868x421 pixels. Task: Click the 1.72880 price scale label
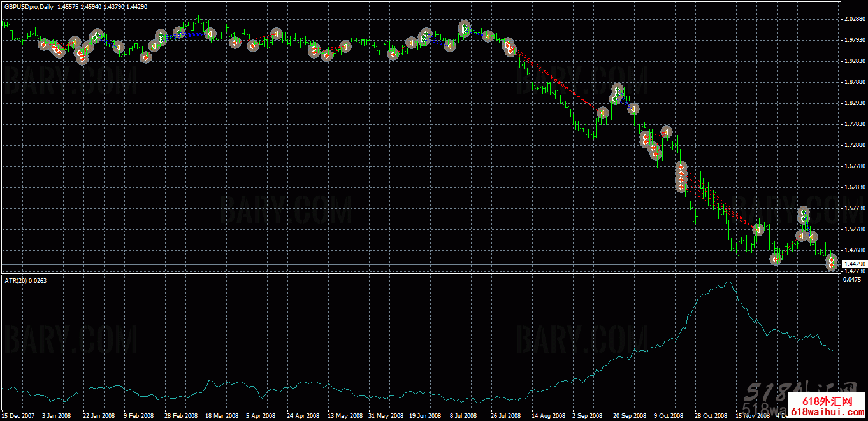(x=854, y=145)
